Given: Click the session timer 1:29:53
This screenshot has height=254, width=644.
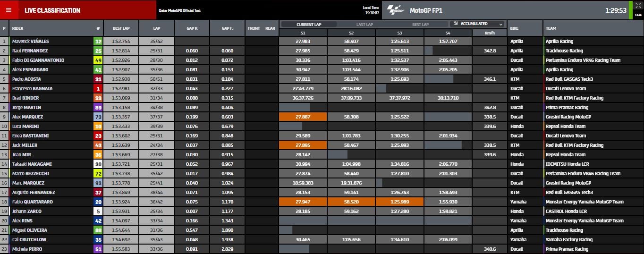Looking at the screenshot, I should tap(616, 10).
